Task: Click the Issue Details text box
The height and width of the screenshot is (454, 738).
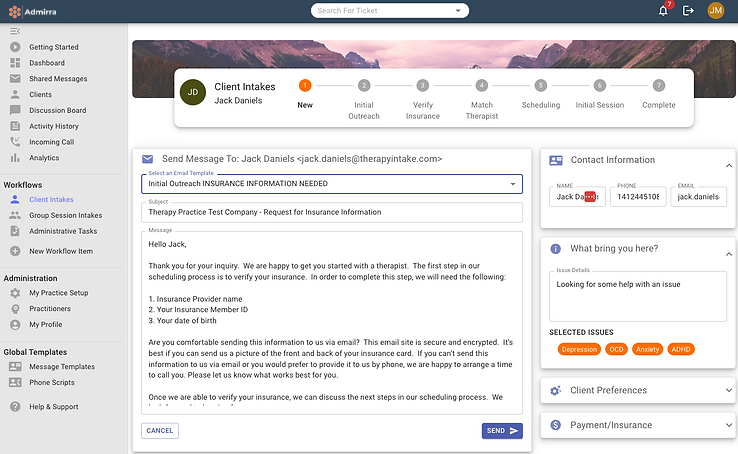Action: point(638,296)
